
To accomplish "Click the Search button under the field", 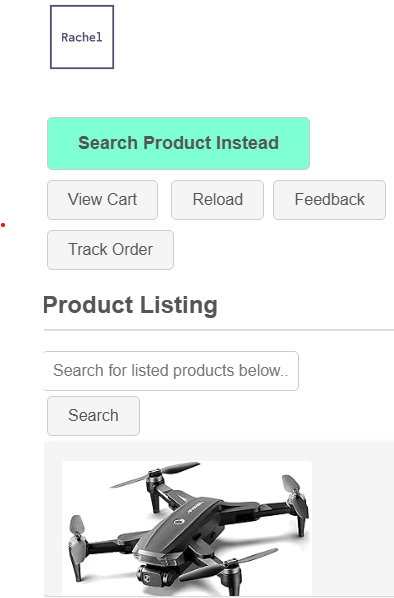I will click(x=93, y=416).
